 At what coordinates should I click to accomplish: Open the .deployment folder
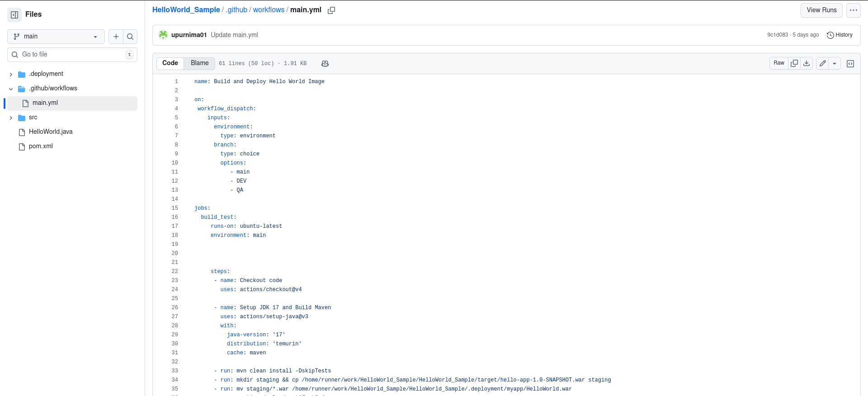click(x=46, y=74)
